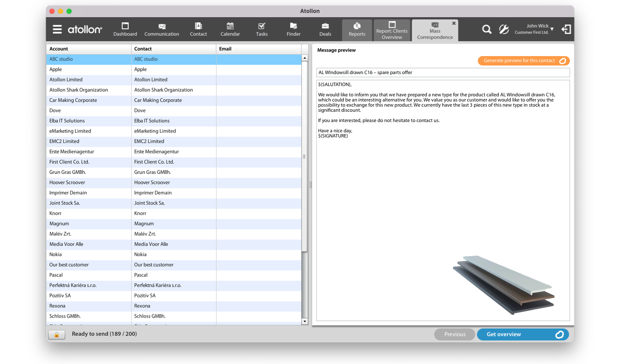Screen dimensions: 620x364
Task: Open the Finder module
Action: [x=293, y=30]
